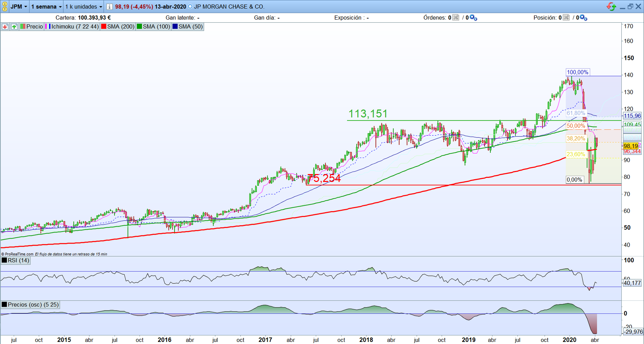Open the Precios (osc) (5 25) label

[x=30, y=304]
